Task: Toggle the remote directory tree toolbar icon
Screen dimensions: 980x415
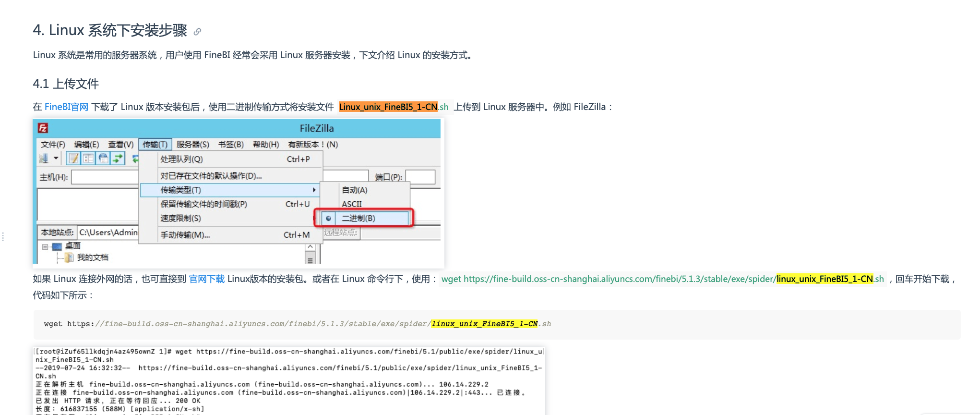Action: [103, 158]
